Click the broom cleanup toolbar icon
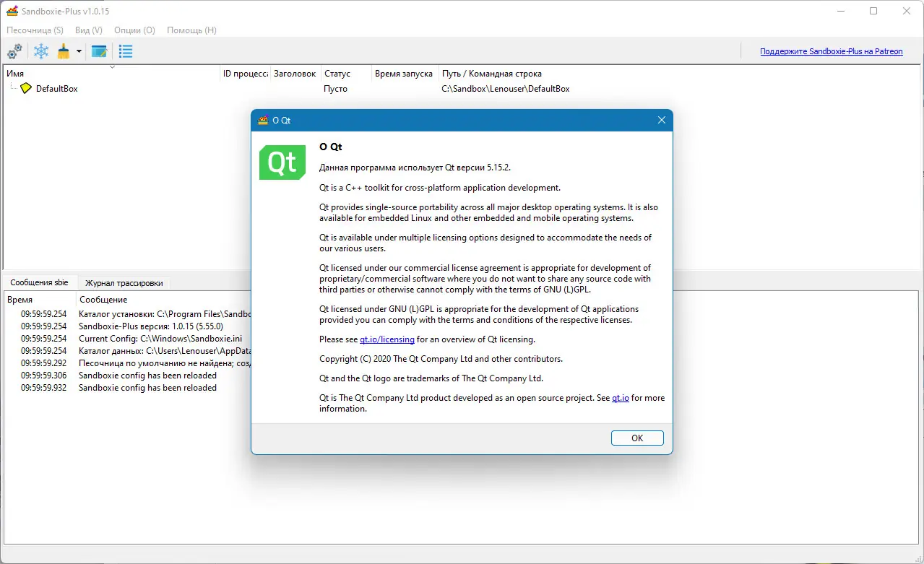Viewport: 924px width, 564px height. 64,51
